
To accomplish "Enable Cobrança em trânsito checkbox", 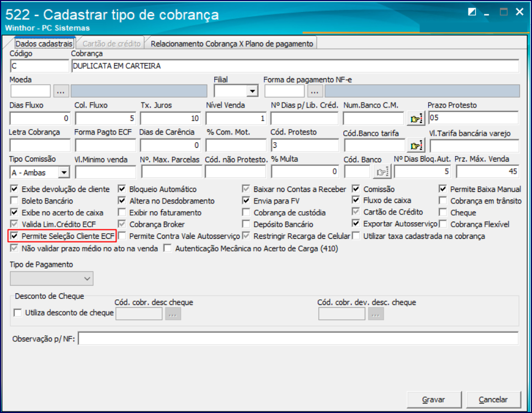I will coord(443,201).
